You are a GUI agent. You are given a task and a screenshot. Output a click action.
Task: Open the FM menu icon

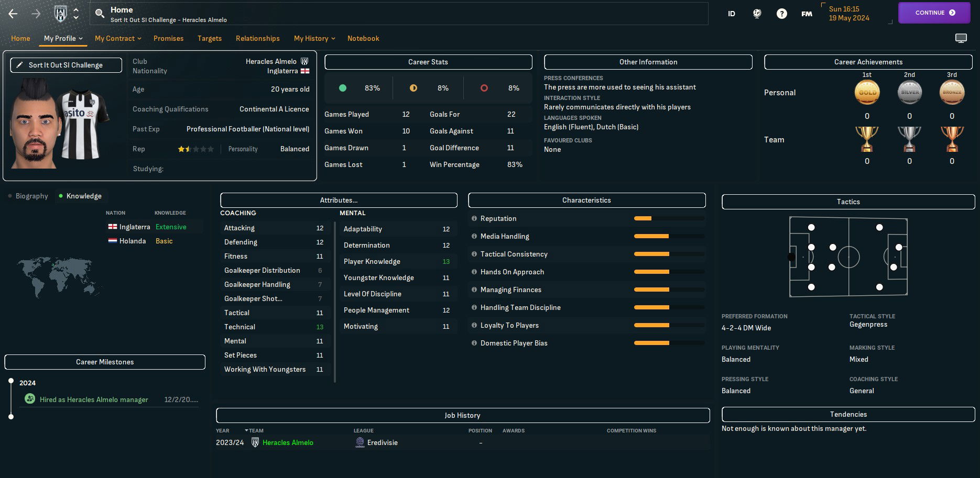click(807, 14)
